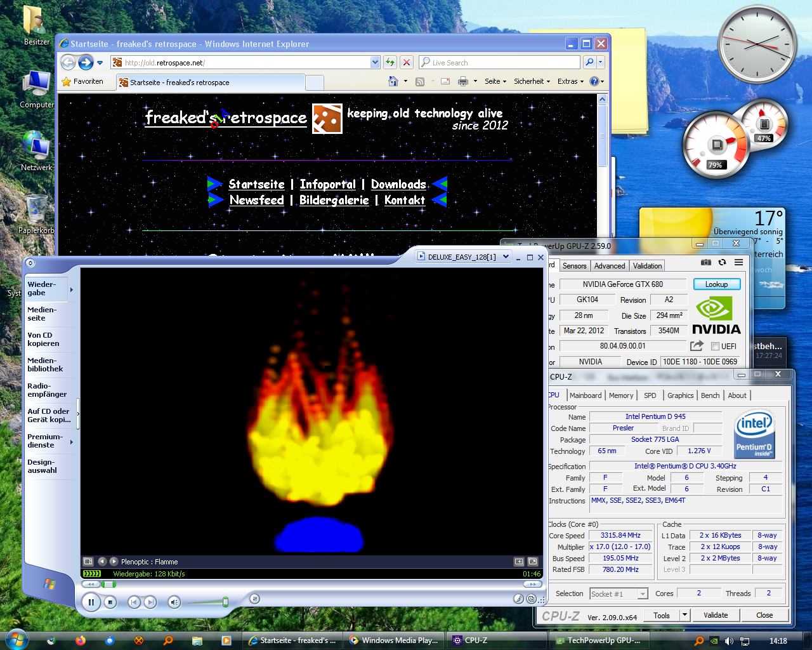Open the DELUXE_EASY_128 playlist dropdown
The height and width of the screenshot is (650, 812).
click(506, 257)
